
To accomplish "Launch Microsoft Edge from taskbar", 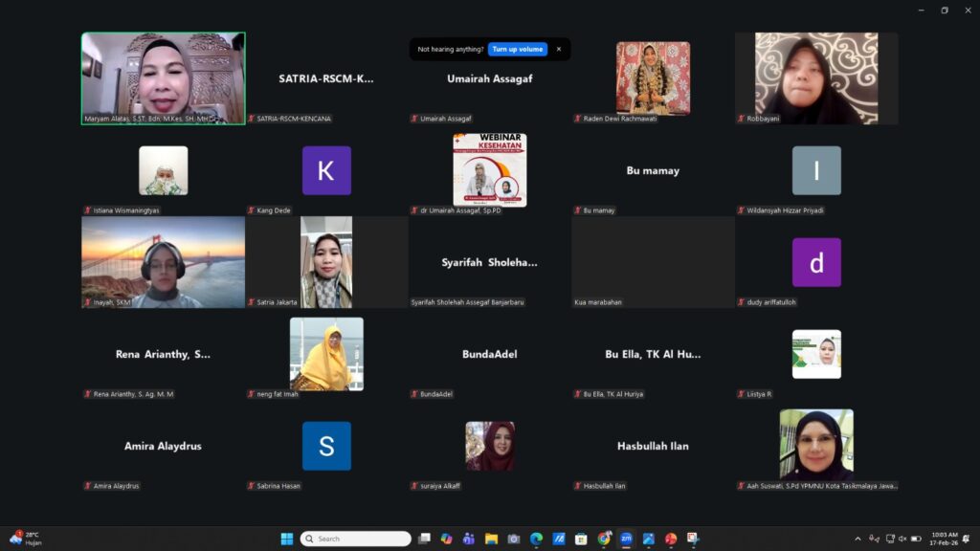I will pyautogui.click(x=536, y=539).
